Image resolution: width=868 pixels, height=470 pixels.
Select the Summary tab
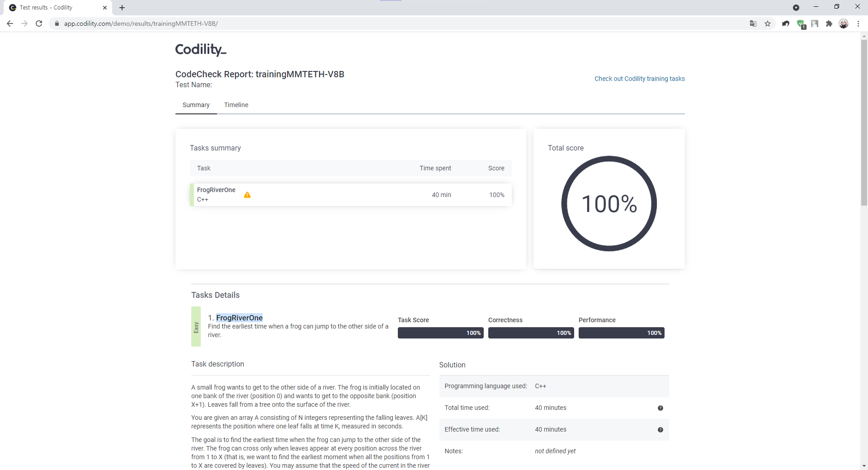[196, 105]
